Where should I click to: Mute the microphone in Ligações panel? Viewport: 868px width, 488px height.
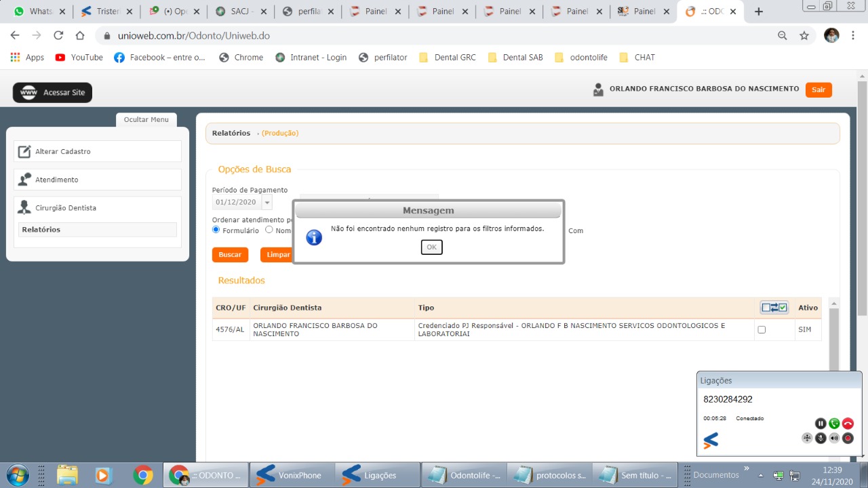[821, 438]
